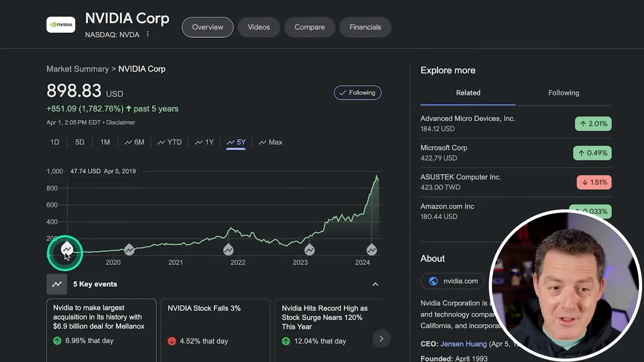Viewport: 644px width, 362px height.
Task: Select the 1D time range
Action: pos(55,142)
